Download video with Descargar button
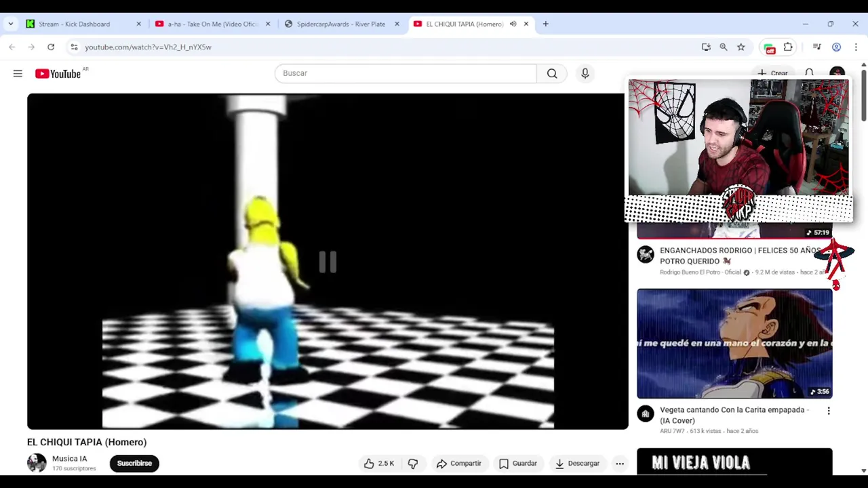This screenshot has width=868, height=488. [x=577, y=464]
